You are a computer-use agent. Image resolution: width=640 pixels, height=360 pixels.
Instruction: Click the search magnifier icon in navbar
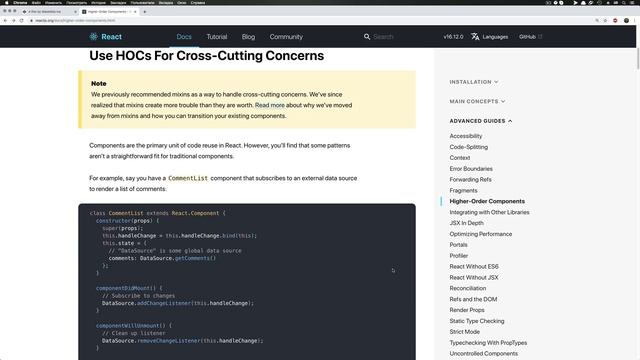(x=367, y=37)
